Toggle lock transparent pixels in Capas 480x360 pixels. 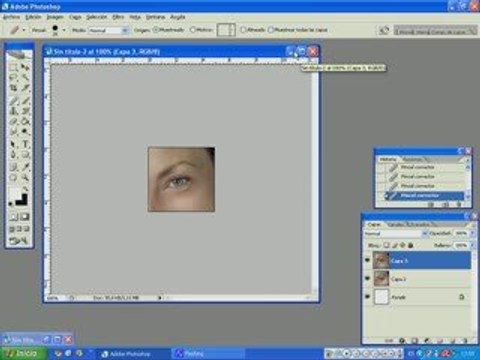click(x=386, y=245)
